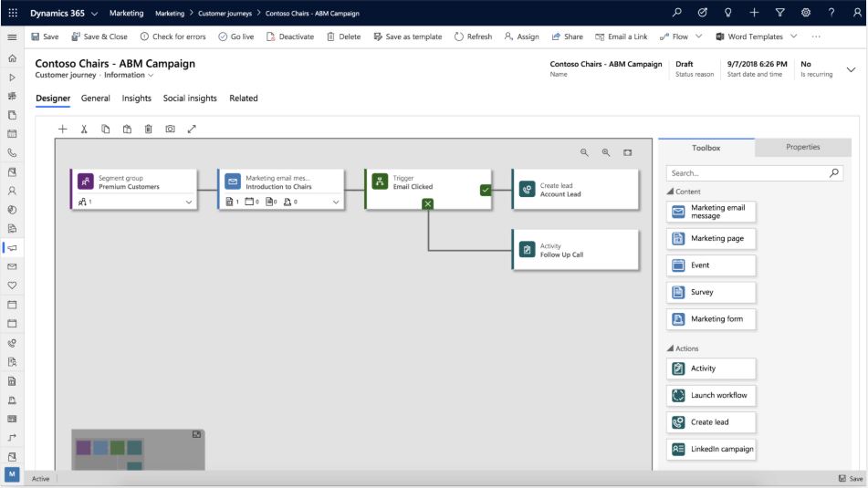Click the Toolbox search field
Viewport: 868px width, 488px height.
pos(755,173)
